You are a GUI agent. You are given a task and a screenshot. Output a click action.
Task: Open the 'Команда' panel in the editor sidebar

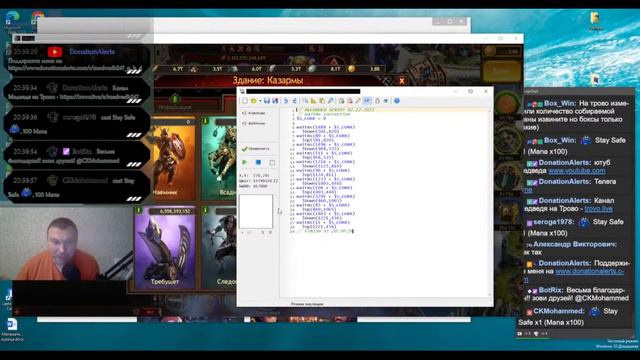coord(254,113)
